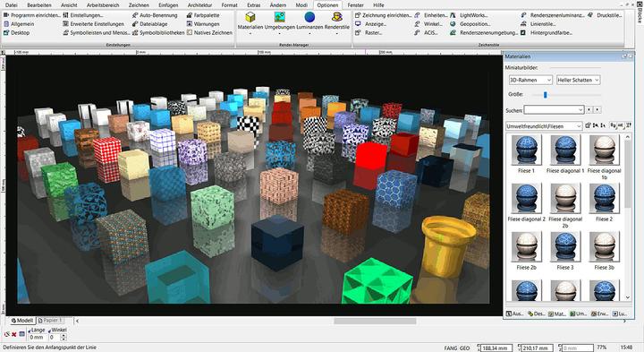Screen dimensions: 644x352
Task: Adjust the Größe thumbnail size slider
Action: coord(545,95)
